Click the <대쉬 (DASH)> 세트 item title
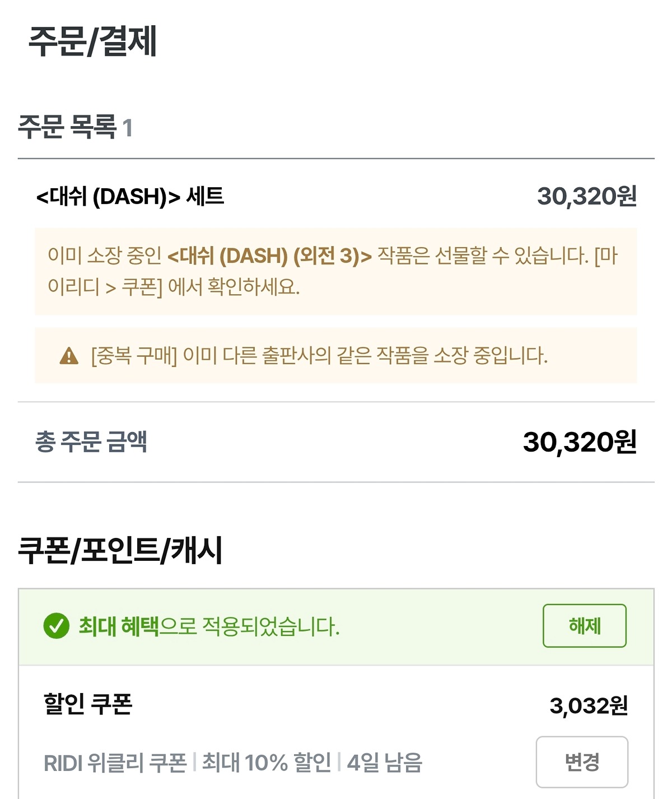The image size is (672, 799). point(130,196)
